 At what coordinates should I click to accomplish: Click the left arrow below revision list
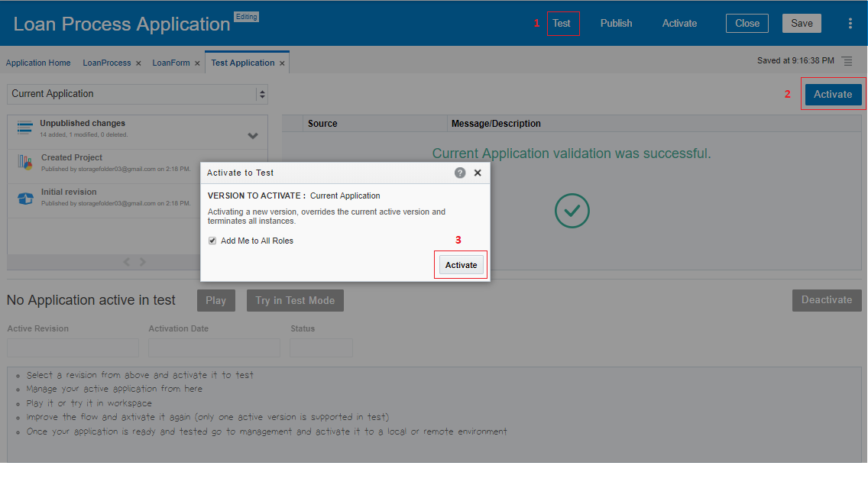click(x=127, y=262)
